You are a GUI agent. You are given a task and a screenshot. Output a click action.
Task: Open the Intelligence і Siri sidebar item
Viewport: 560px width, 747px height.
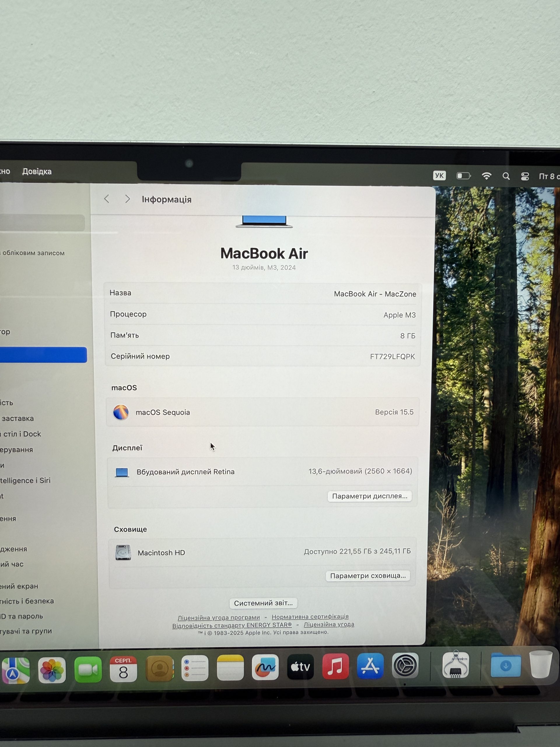[x=25, y=481]
